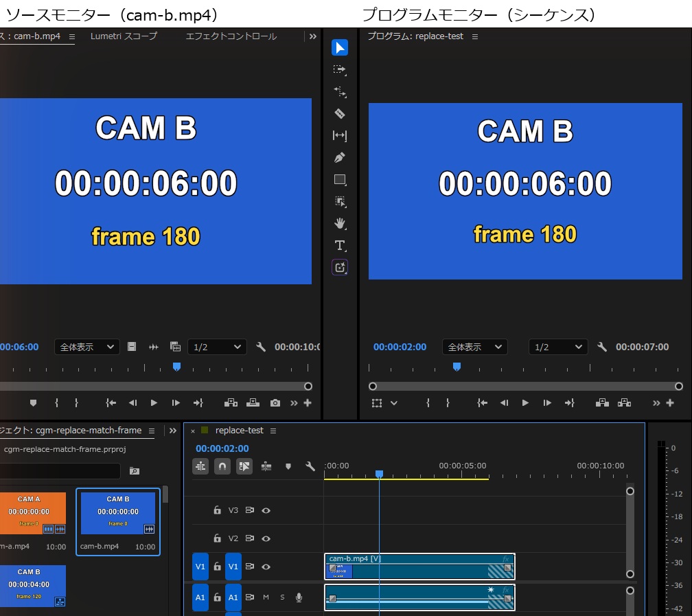Export frame with Source monitor camera icon
Viewport: 692px width, 616px height.
coord(275,402)
